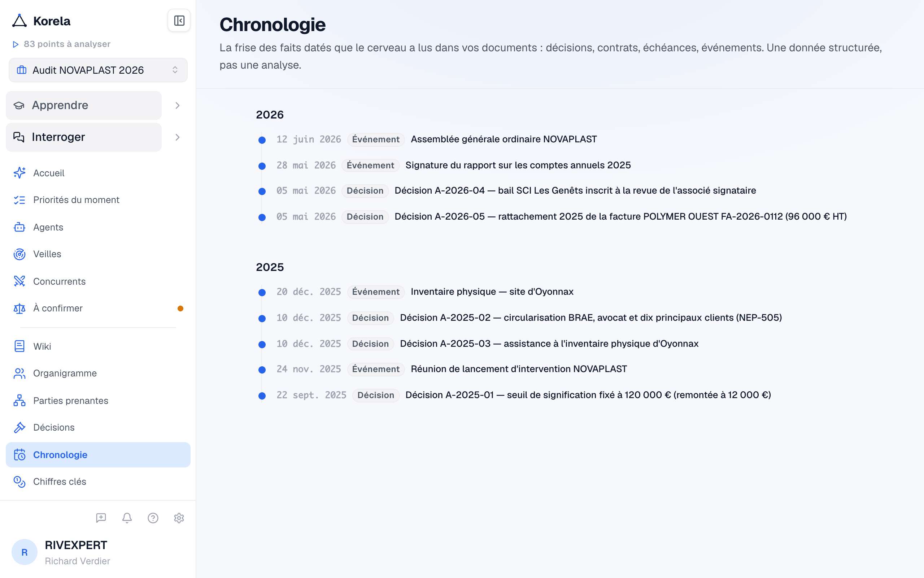This screenshot has width=924, height=578.
Task: Click the 22 sept. 2025 timeline dot
Action: (x=262, y=396)
